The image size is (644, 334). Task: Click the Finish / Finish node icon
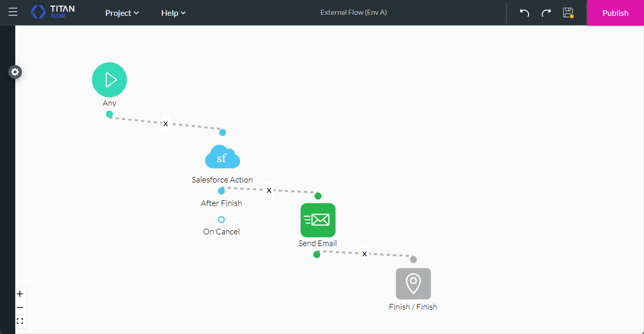click(413, 284)
